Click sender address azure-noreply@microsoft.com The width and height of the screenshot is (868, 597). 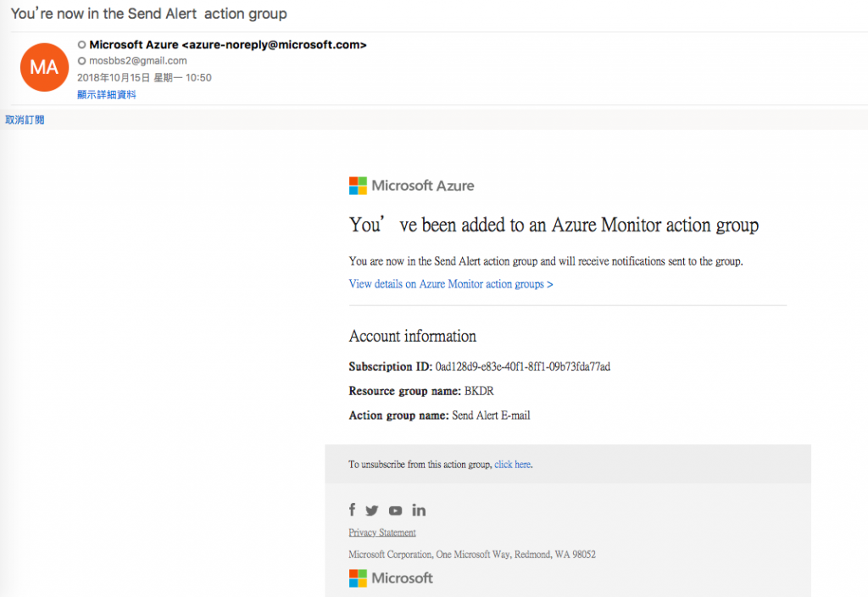274,44
